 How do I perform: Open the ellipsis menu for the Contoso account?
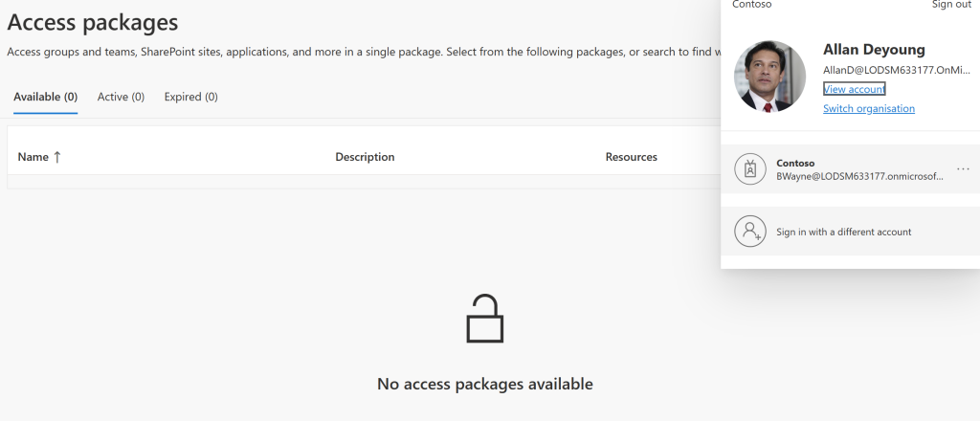963,169
